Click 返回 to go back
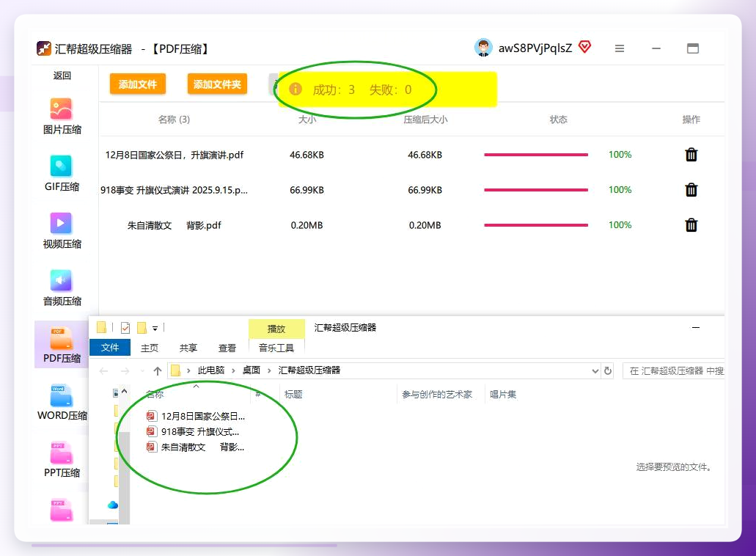Screen dimensions: 756x556 coord(62,76)
